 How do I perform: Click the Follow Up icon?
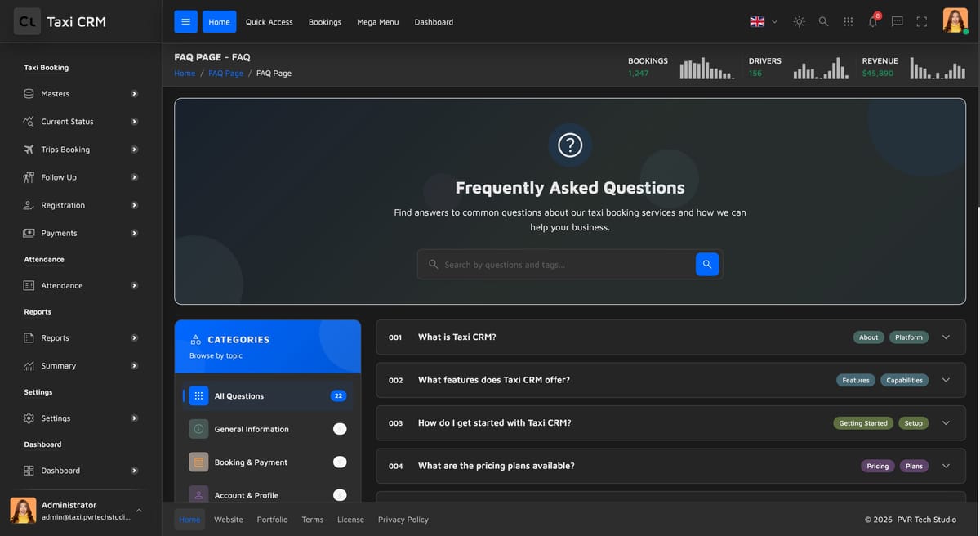[29, 177]
